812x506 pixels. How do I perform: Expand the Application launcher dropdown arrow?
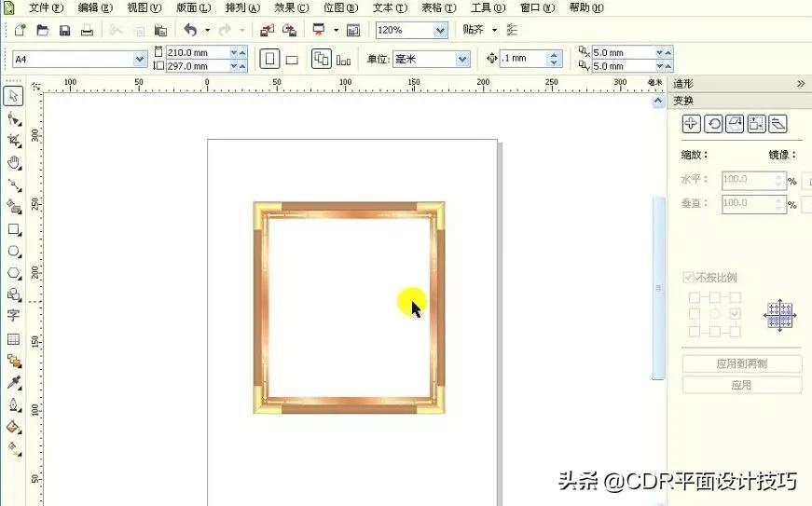(x=337, y=31)
